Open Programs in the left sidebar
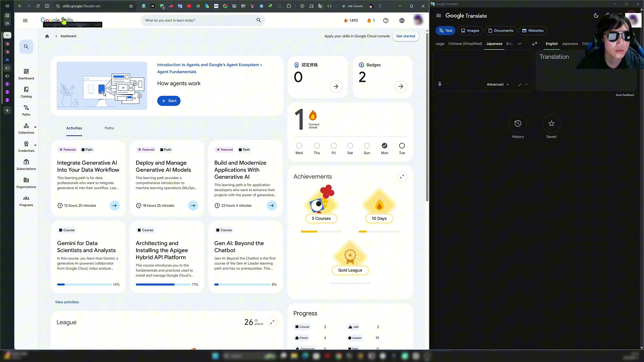The width and height of the screenshot is (644, 362). click(x=26, y=201)
